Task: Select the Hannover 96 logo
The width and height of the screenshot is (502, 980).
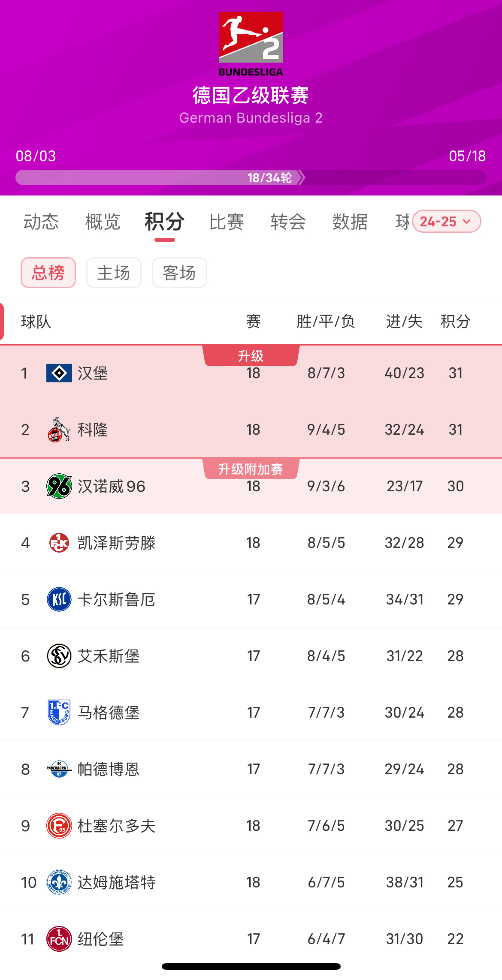Action: pyautogui.click(x=58, y=486)
